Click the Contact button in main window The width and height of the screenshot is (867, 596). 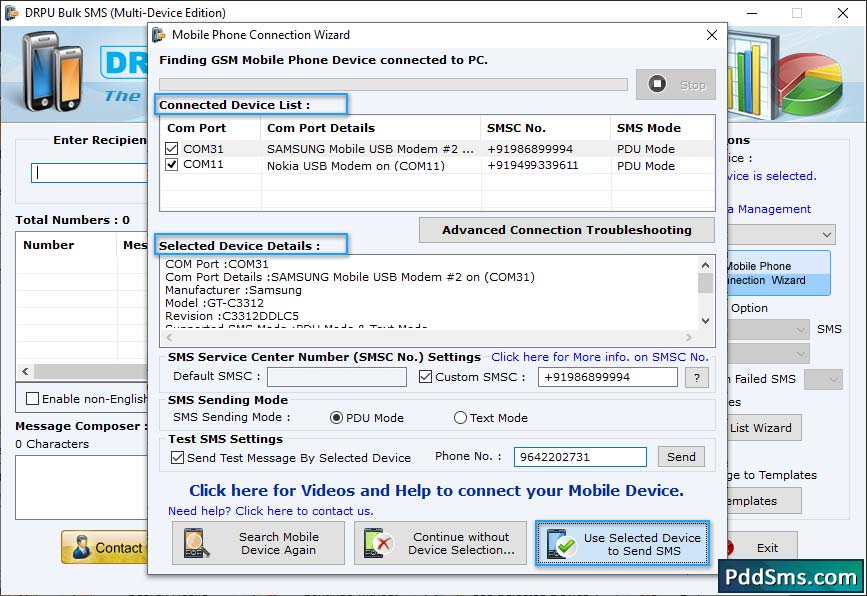[x=105, y=547]
